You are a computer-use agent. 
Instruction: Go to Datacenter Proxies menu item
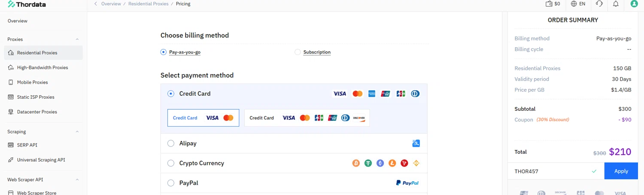[37, 112]
